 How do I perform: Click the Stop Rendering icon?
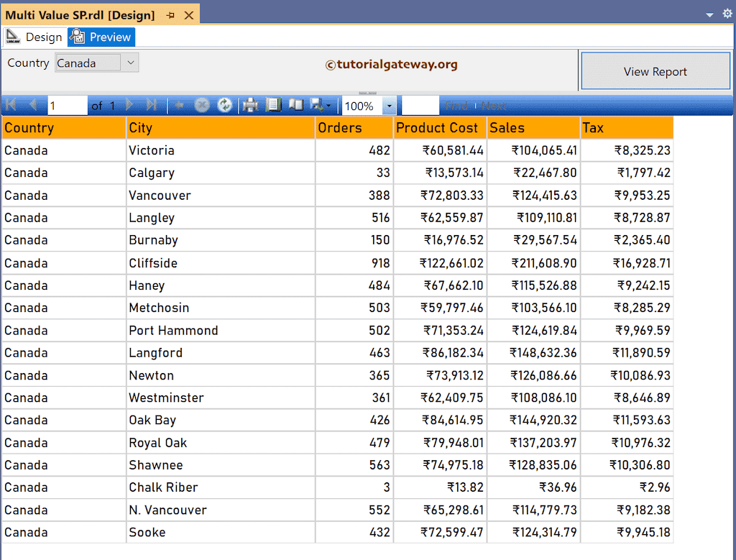pos(202,105)
